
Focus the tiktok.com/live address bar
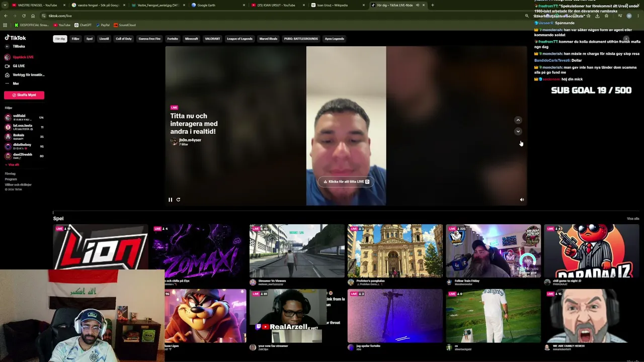[282, 16]
